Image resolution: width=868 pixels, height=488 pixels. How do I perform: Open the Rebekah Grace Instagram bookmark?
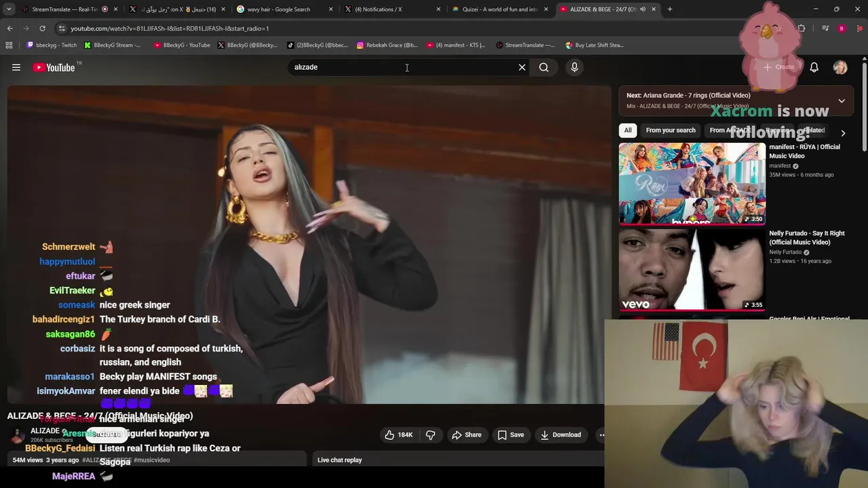coord(387,45)
